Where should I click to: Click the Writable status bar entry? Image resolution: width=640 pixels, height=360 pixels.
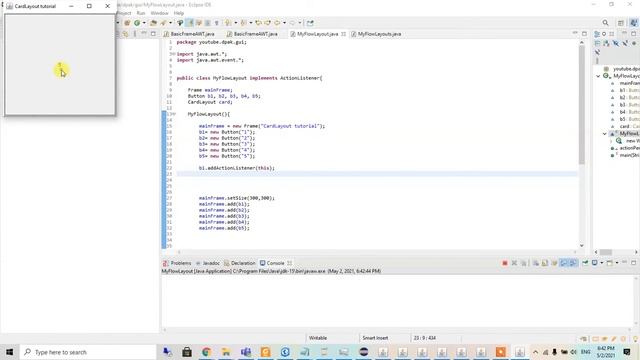(x=318, y=338)
